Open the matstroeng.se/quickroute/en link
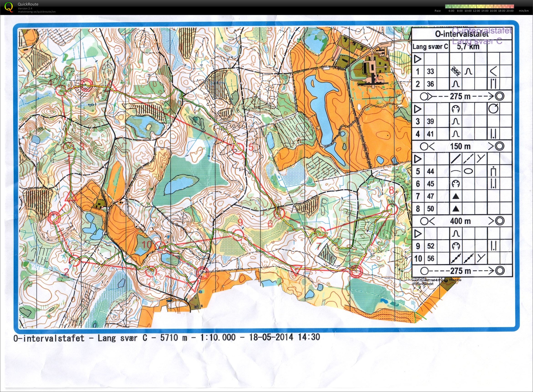Image resolution: width=533 pixels, height=392 pixels. click(x=37, y=11)
